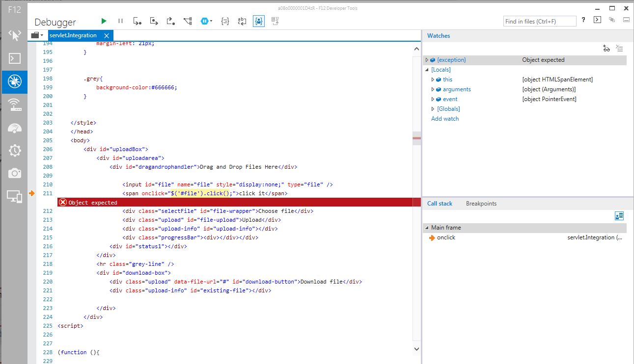The image size is (634, 364).
Task: Click the Watches panel header
Action: (x=439, y=36)
